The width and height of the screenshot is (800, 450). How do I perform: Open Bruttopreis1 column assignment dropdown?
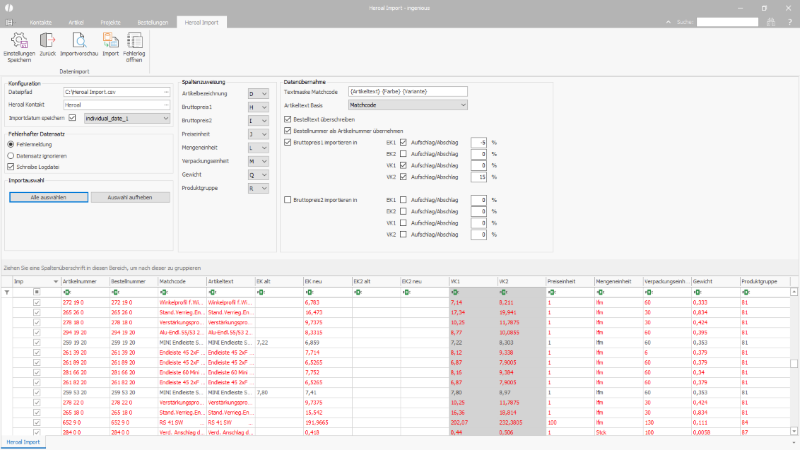point(264,107)
